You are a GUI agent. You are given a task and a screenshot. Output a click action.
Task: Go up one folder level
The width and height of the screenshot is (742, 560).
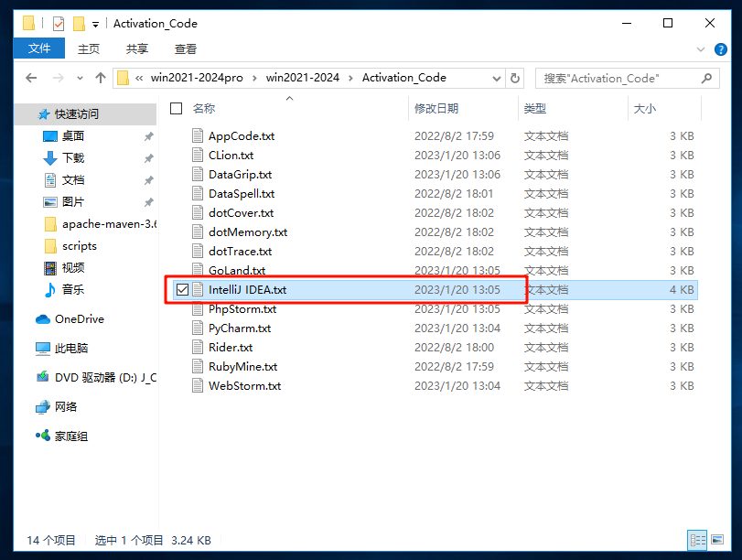coord(101,78)
